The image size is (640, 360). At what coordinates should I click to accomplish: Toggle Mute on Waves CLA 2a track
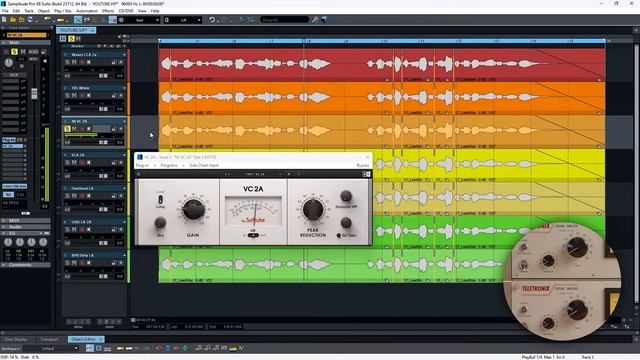tap(74, 62)
